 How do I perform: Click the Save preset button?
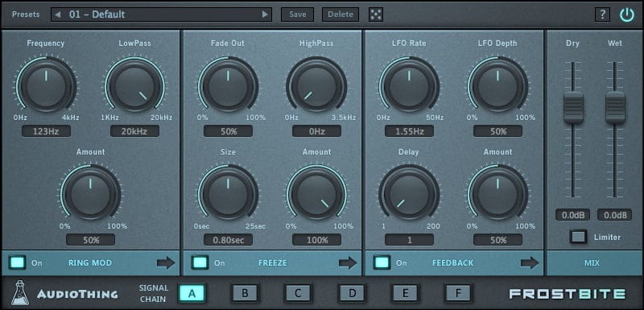(297, 14)
